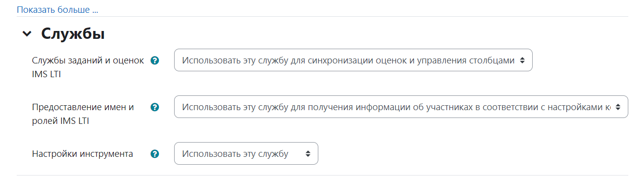Click arrows on информации об участниках select
Screen dimensions: 644x177
click(618, 107)
